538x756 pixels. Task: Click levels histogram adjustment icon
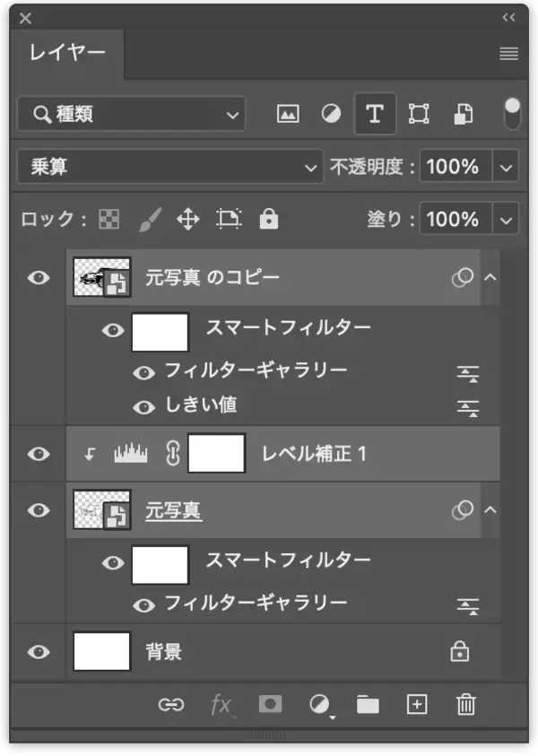131,453
